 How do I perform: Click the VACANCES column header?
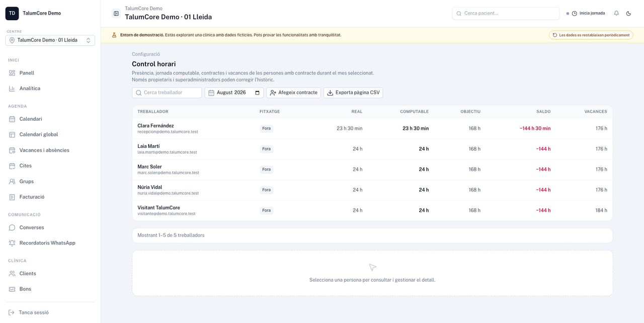(x=596, y=112)
